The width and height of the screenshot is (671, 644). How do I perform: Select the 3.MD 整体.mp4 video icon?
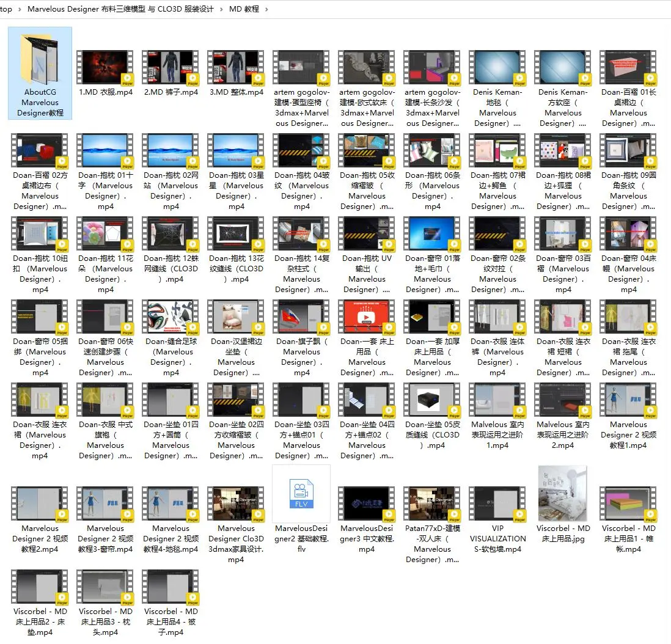[236, 67]
